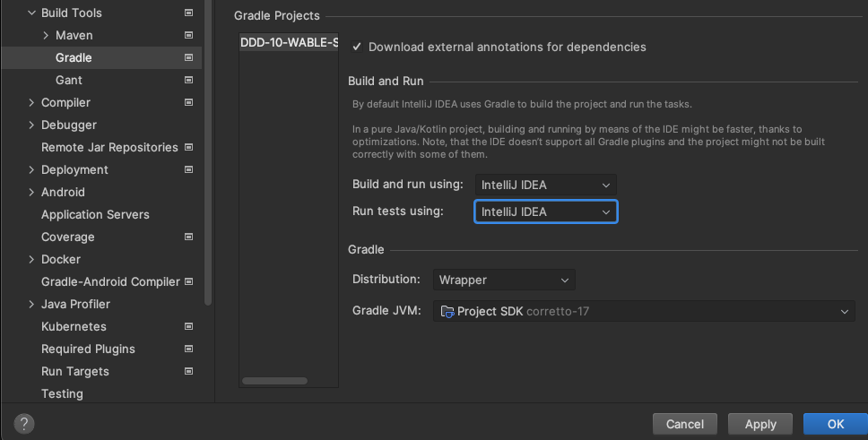
Task: Click the Apply button
Action: pos(760,424)
